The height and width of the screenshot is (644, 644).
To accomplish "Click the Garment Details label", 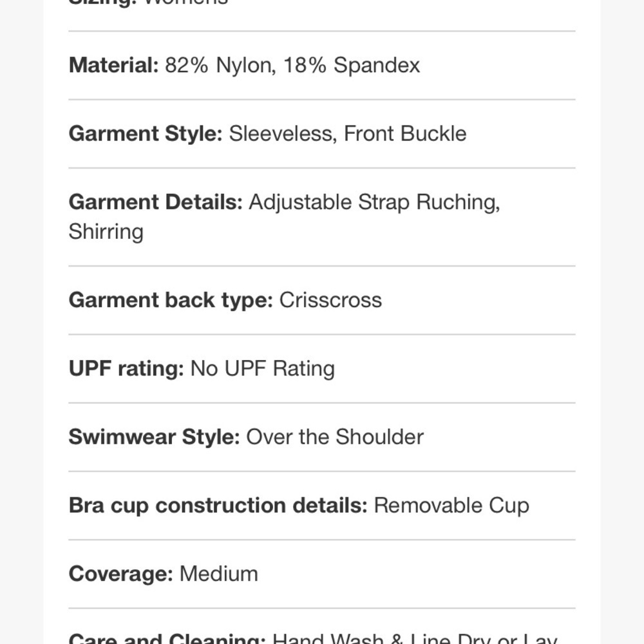I will (156, 202).
